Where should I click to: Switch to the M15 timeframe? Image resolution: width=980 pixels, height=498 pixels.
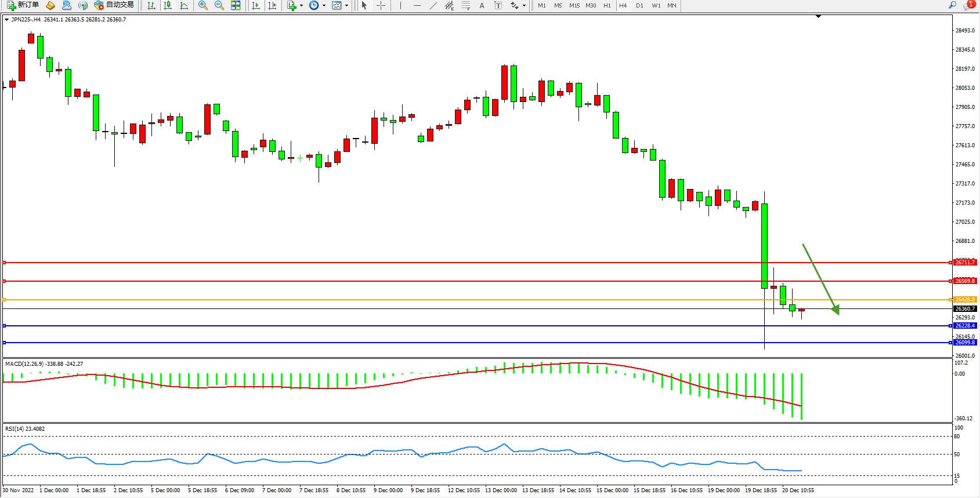(x=574, y=5)
